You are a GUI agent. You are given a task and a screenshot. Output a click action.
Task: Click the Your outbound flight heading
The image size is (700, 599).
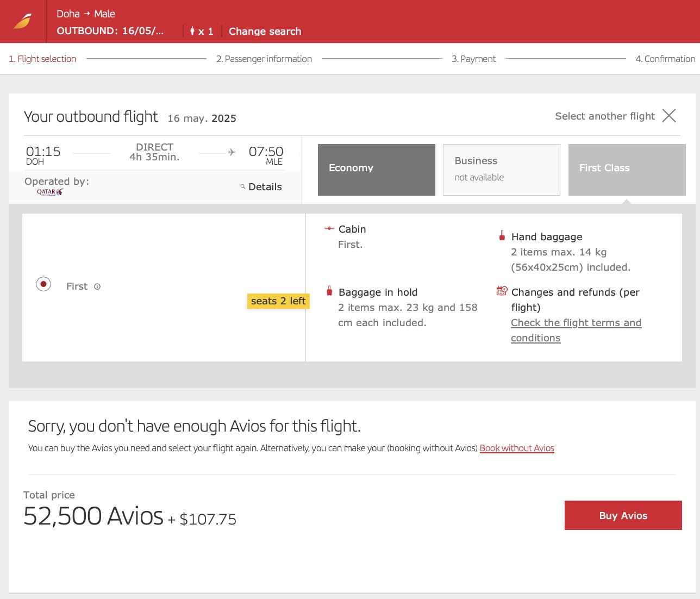click(91, 117)
